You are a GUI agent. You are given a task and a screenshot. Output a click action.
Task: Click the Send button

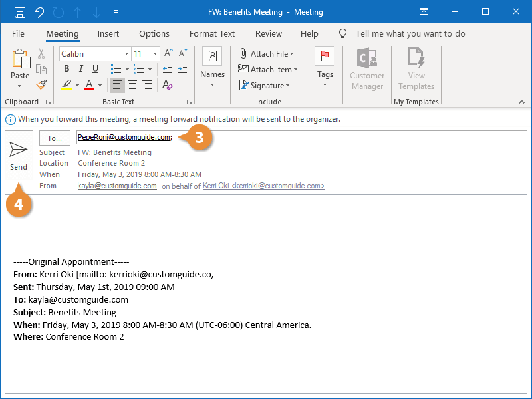(19, 154)
